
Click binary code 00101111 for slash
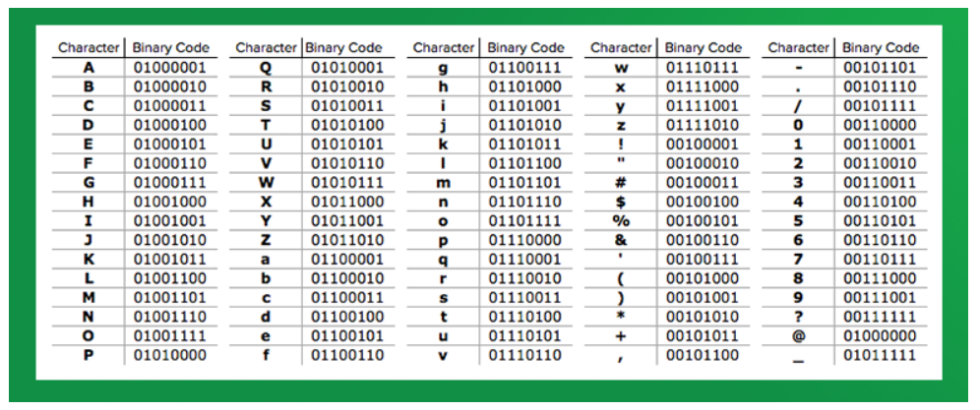880,105
